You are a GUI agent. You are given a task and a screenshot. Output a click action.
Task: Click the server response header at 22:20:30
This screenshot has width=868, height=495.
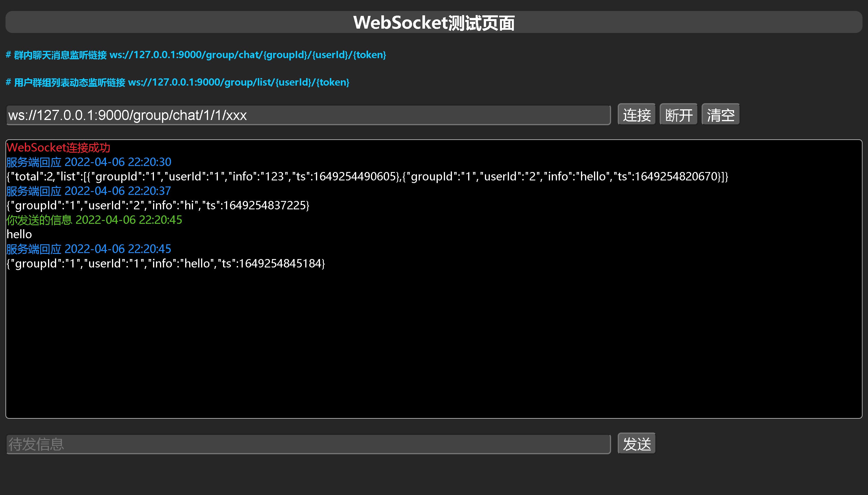89,162
